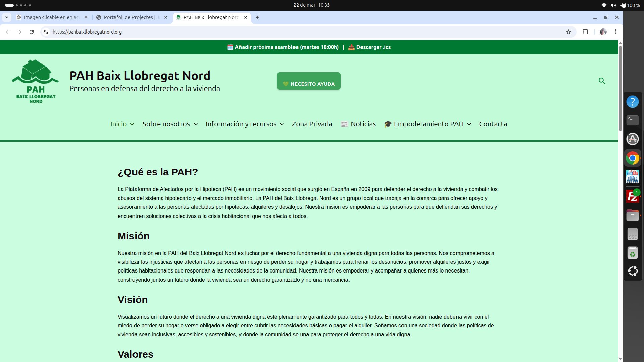The height and width of the screenshot is (362, 644).
Task: Click the clock '22 de mar 10:35'
Action: pyautogui.click(x=312, y=5)
